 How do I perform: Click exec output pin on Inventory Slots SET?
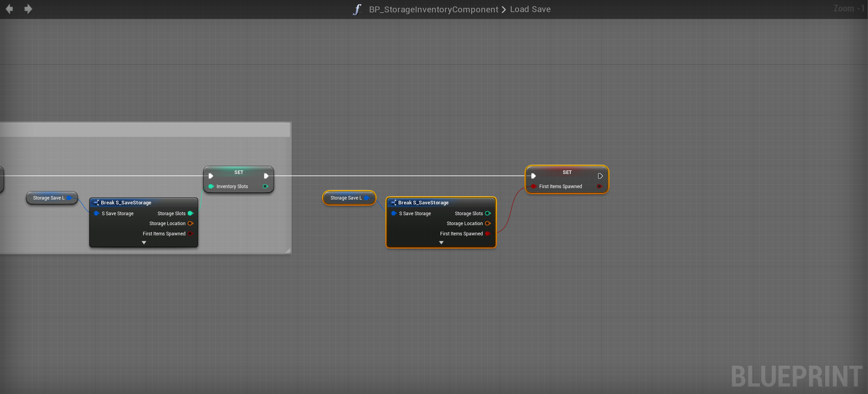click(266, 176)
